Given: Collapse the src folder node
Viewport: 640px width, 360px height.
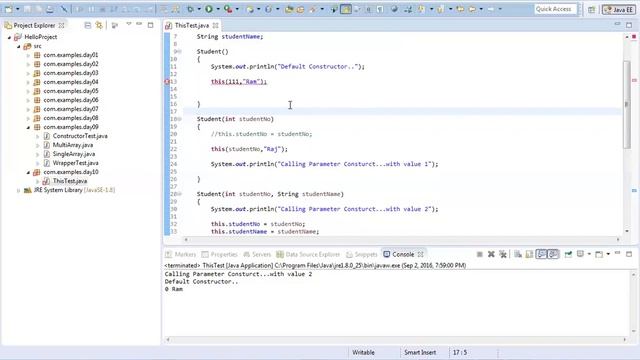Looking at the screenshot, I should 18,47.
